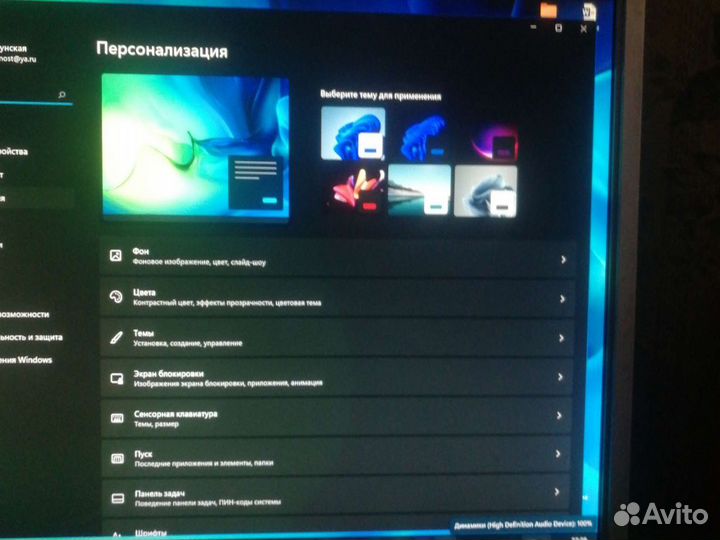Open the Цвета color settings row
The width and height of the screenshot is (720, 540).
pyautogui.click(x=338, y=297)
